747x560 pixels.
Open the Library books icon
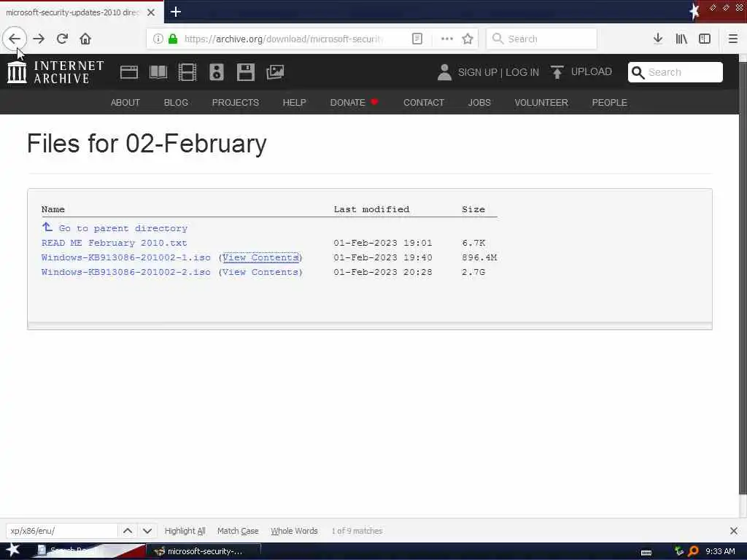681,39
